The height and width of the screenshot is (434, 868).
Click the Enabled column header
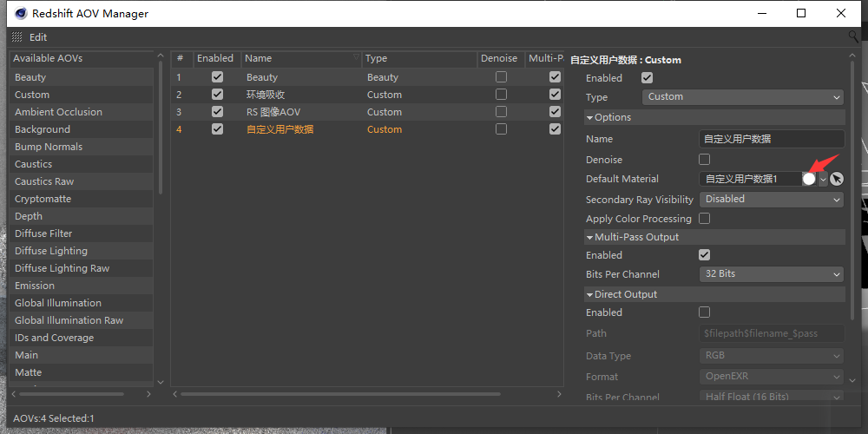217,58
